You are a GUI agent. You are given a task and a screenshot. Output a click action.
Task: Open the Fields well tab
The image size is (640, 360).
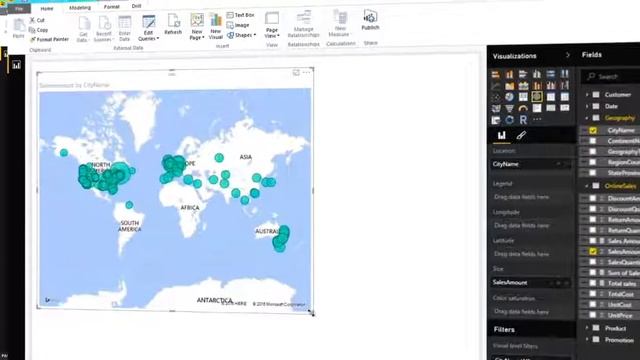[x=502, y=136]
